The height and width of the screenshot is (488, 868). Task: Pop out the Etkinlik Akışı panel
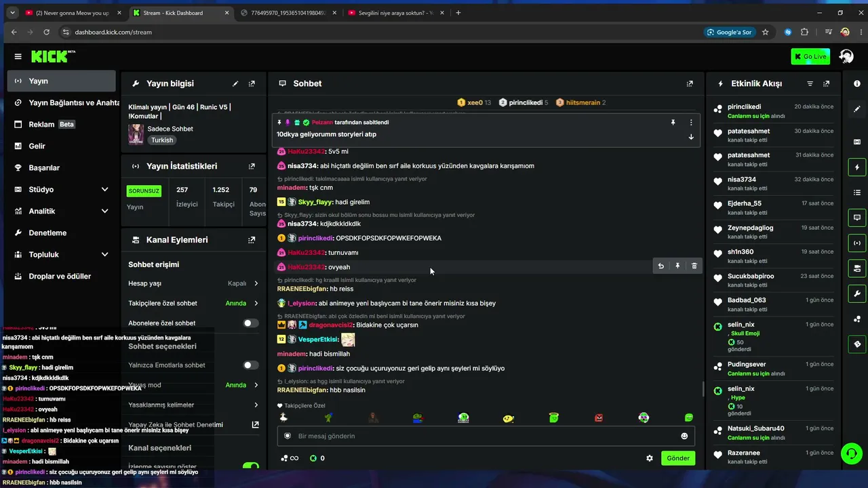[826, 83]
